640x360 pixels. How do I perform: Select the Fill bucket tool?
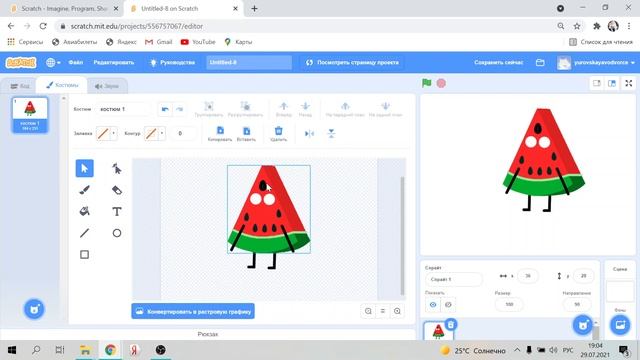pos(84,211)
